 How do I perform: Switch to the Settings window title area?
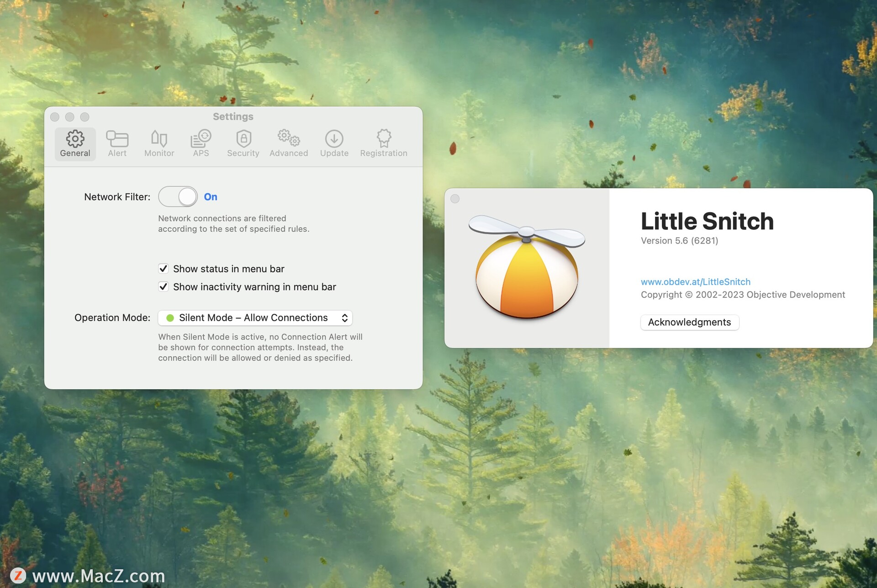pos(233,117)
